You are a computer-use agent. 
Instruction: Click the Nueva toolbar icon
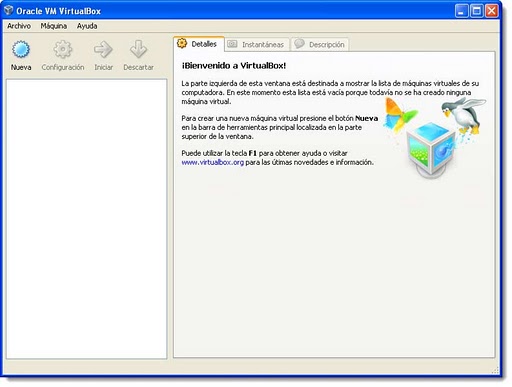[x=21, y=49]
